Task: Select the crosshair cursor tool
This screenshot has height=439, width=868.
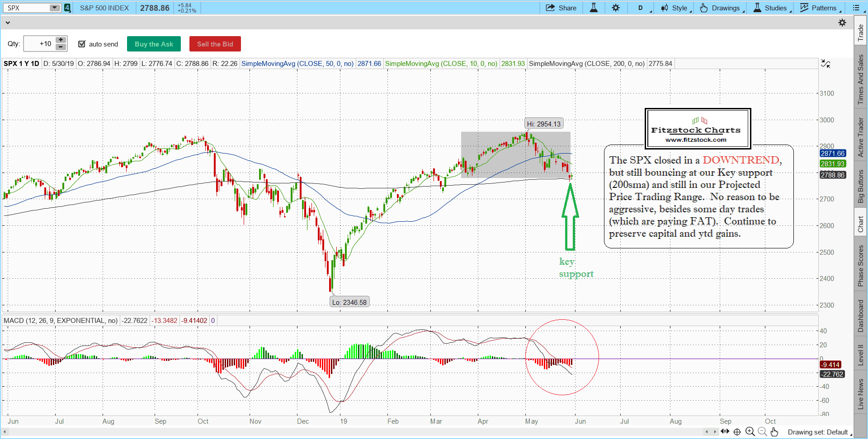Action: (x=737, y=432)
